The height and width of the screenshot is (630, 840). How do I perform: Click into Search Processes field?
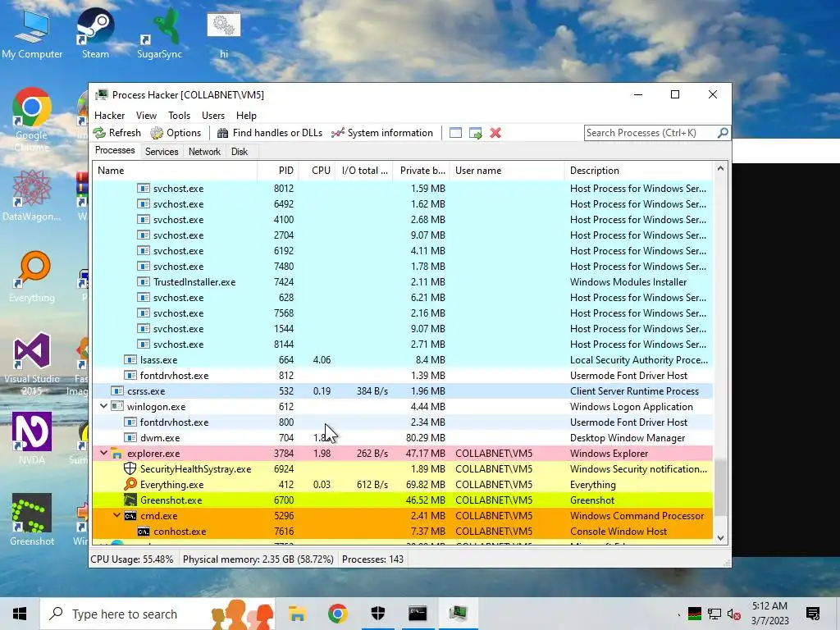(x=651, y=133)
